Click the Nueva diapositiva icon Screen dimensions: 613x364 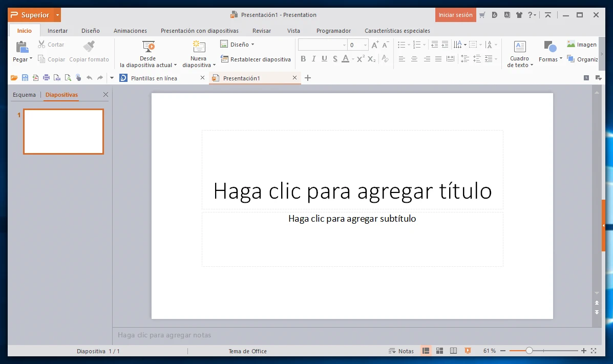[x=199, y=47]
